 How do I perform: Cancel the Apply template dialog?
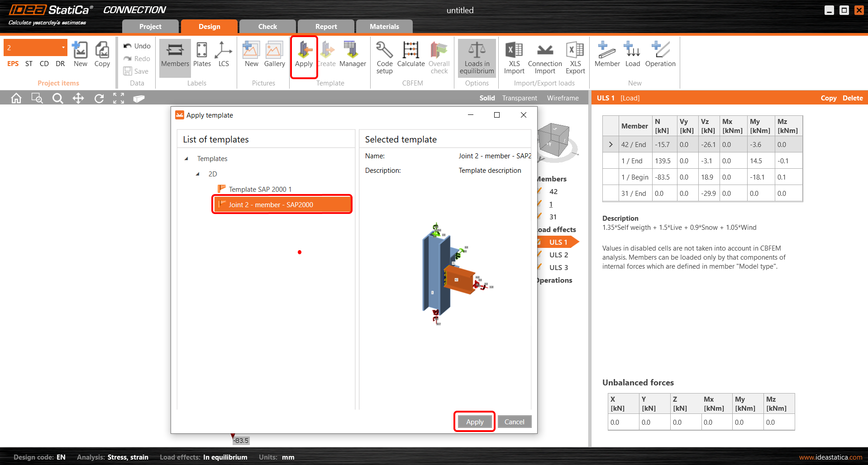(514, 422)
